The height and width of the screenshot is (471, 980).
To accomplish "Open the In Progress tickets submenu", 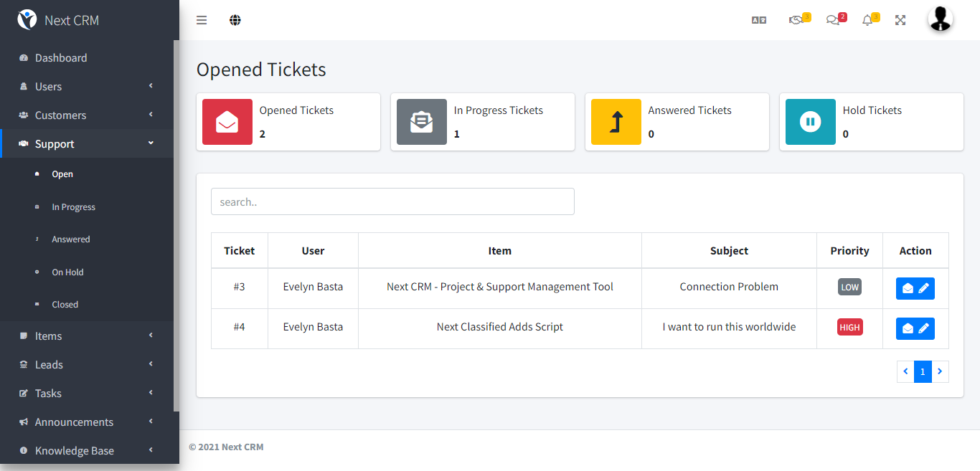I will (x=73, y=207).
